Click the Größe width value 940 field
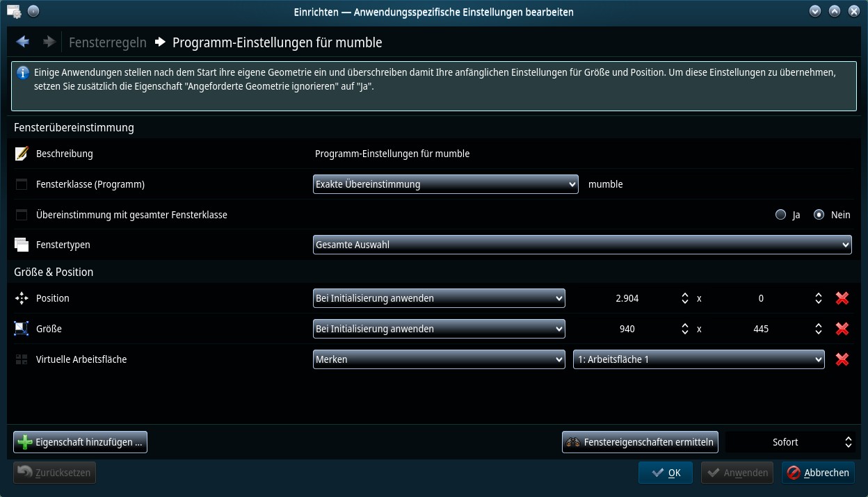 point(627,329)
